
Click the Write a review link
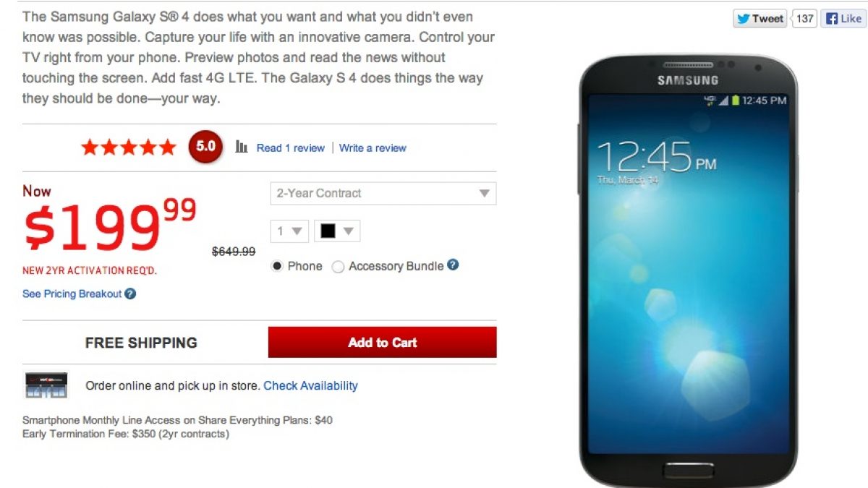coord(373,147)
